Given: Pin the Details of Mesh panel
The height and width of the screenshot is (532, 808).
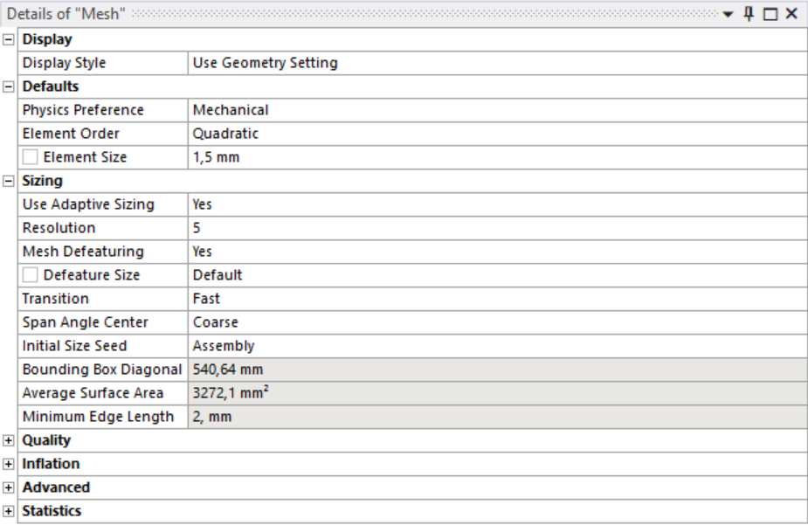Looking at the screenshot, I should click(x=749, y=13).
